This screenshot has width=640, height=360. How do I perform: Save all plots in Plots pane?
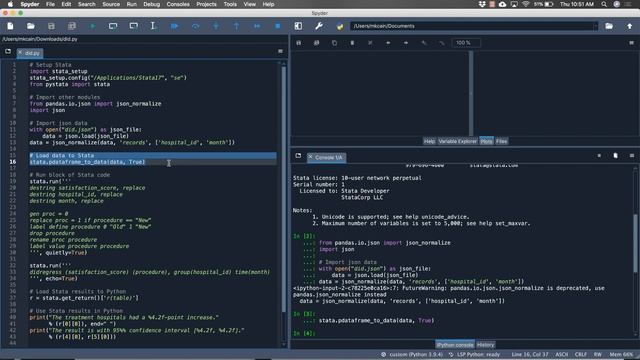click(x=316, y=43)
